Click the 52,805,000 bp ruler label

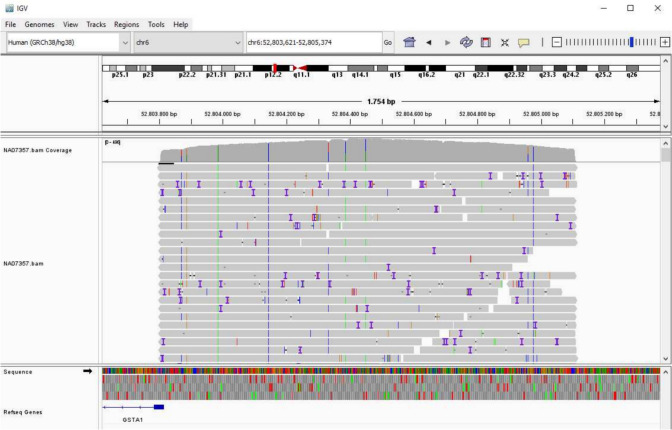pyautogui.click(x=541, y=114)
